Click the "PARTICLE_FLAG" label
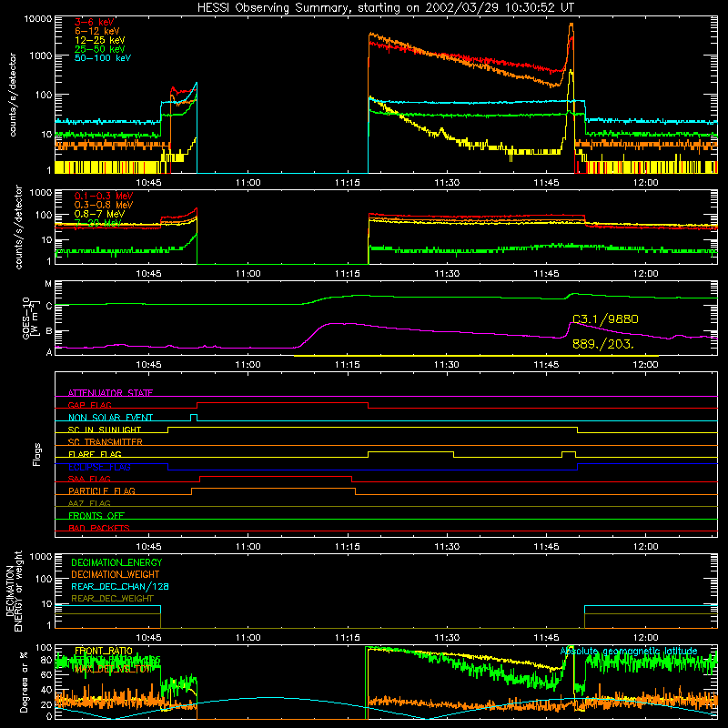 [x=102, y=490]
